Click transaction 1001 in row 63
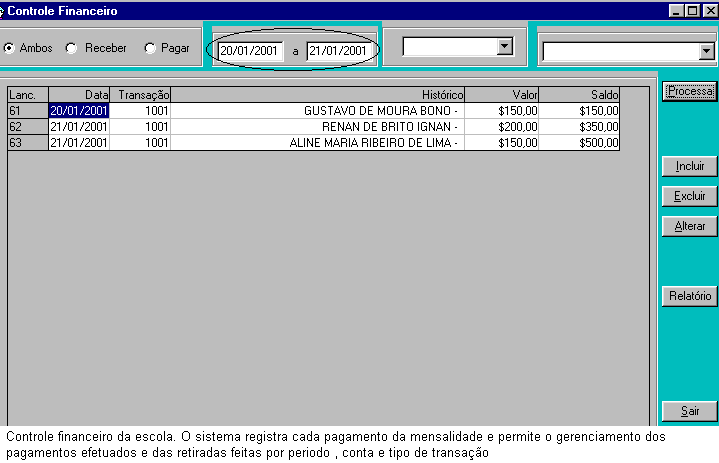This screenshot has width=719, height=463. click(140, 143)
